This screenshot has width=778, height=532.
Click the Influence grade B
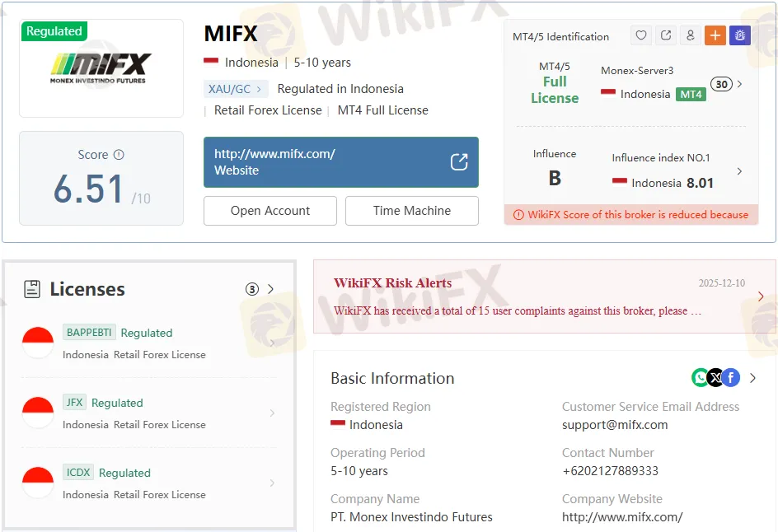tap(555, 179)
